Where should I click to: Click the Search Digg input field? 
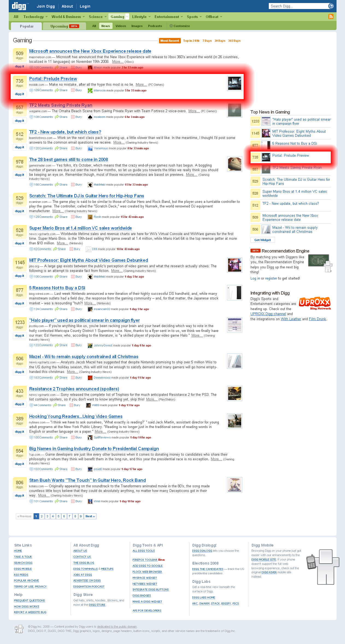point(299,6)
